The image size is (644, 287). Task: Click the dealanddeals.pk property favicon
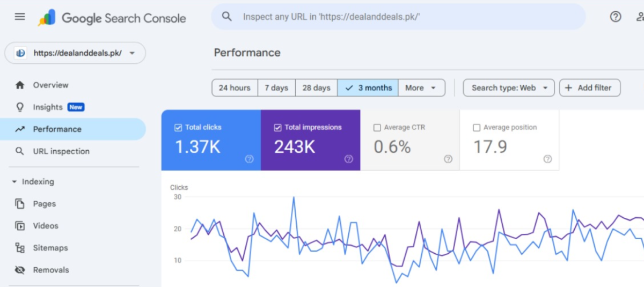click(20, 53)
